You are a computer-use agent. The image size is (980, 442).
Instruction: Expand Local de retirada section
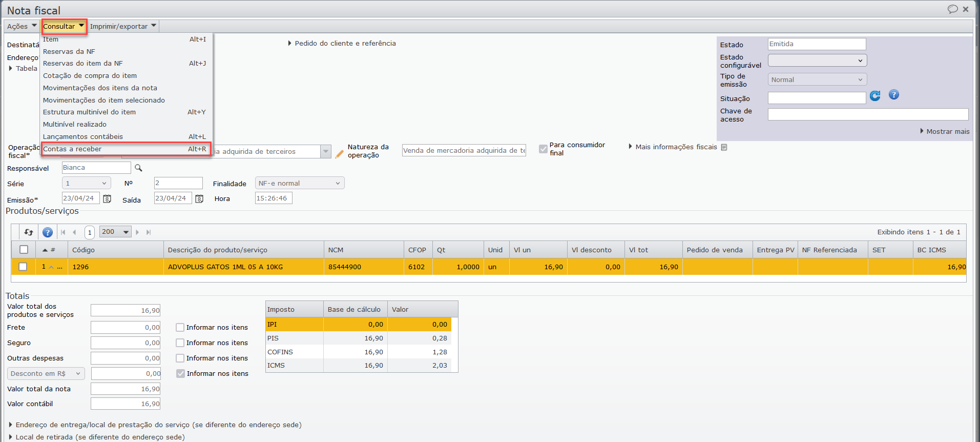coord(97,437)
